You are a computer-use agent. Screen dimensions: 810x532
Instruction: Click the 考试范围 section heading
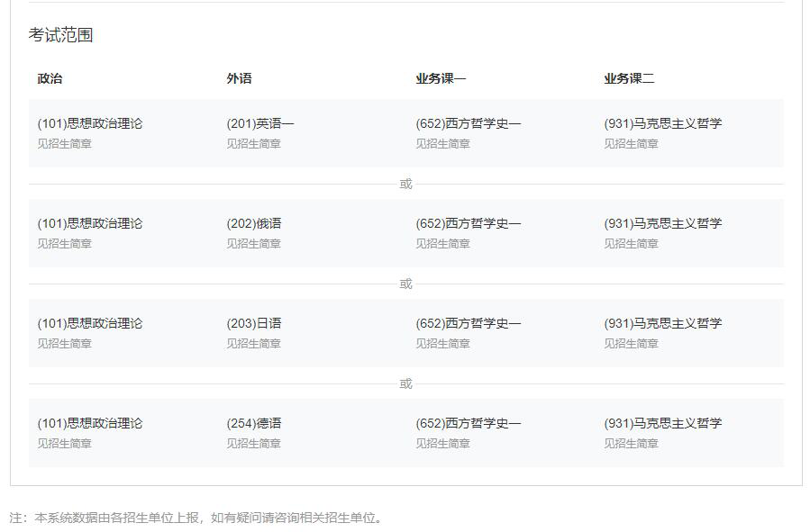tap(60, 35)
